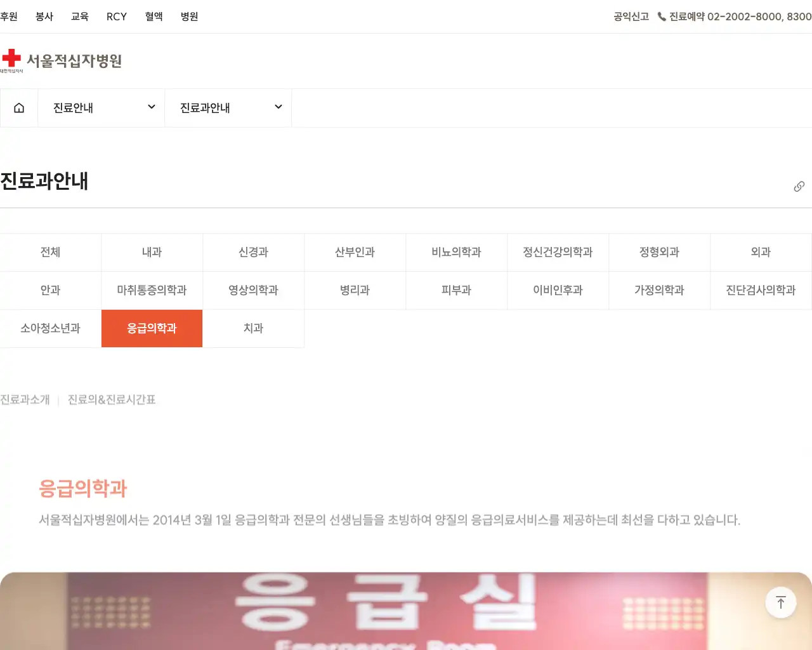Click the 공익신고 link
Screen dimensions: 812x650
tap(631, 17)
